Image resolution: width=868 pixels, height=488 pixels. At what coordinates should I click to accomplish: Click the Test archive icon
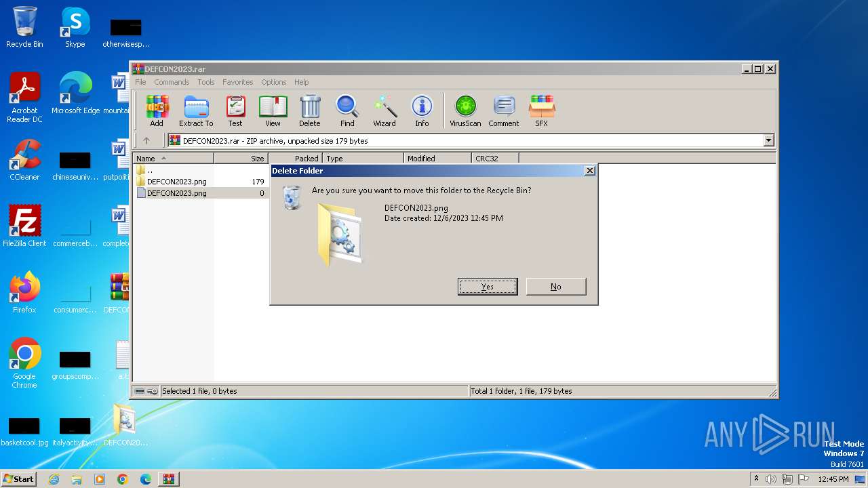tap(235, 111)
